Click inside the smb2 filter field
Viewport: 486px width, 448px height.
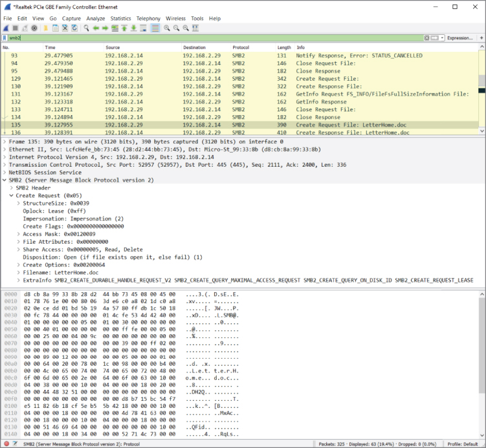(x=215, y=37)
